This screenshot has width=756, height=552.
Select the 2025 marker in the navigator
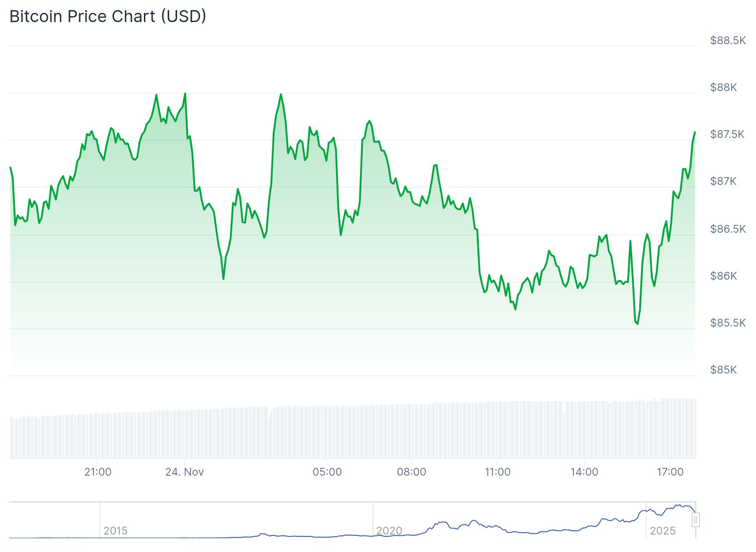point(663,531)
